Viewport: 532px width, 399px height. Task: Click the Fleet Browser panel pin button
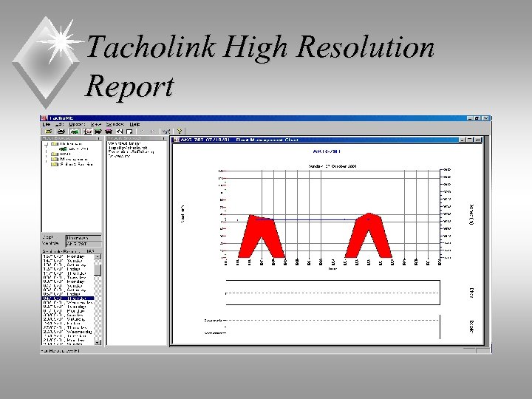(x=99, y=138)
